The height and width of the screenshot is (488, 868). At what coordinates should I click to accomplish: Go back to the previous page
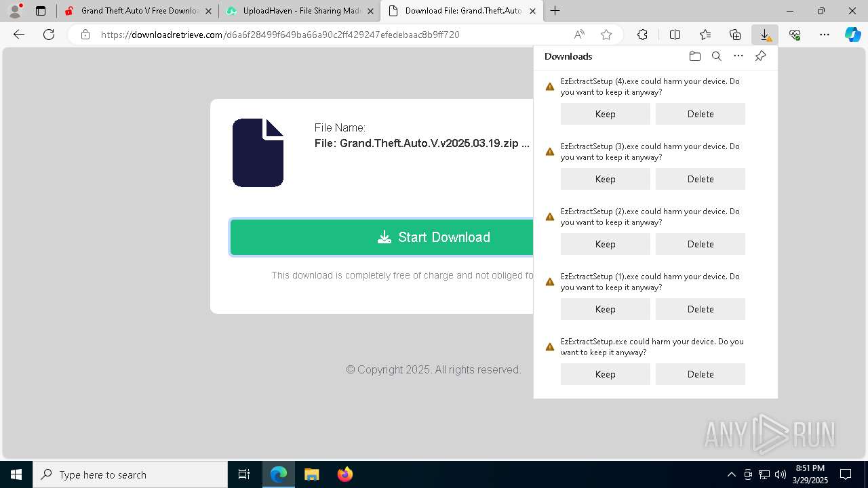[x=19, y=35]
